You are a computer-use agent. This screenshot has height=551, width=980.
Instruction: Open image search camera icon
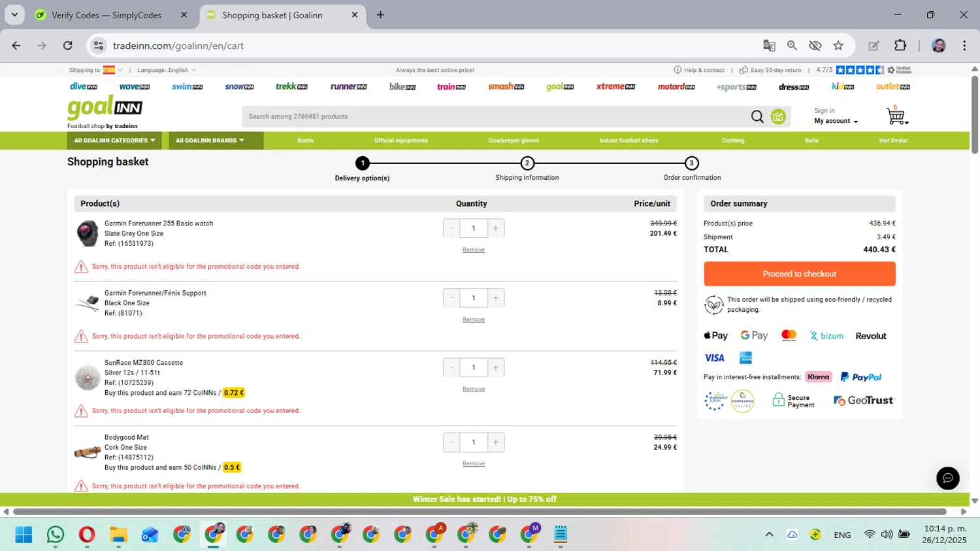point(778,116)
